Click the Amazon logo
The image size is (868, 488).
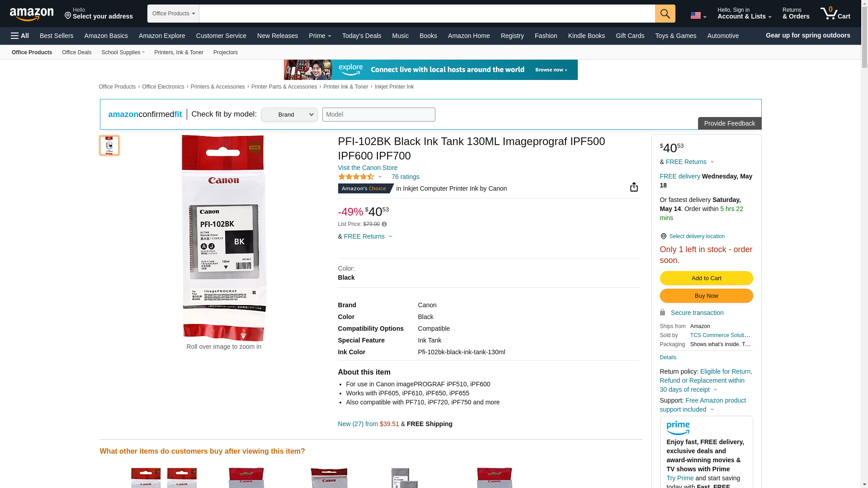[x=32, y=14]
